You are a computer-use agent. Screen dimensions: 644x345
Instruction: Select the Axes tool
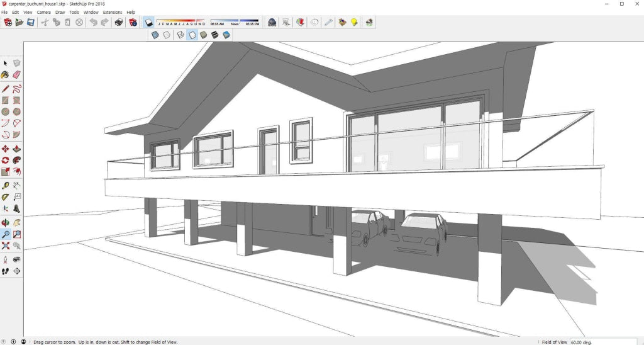coord(5,208)
